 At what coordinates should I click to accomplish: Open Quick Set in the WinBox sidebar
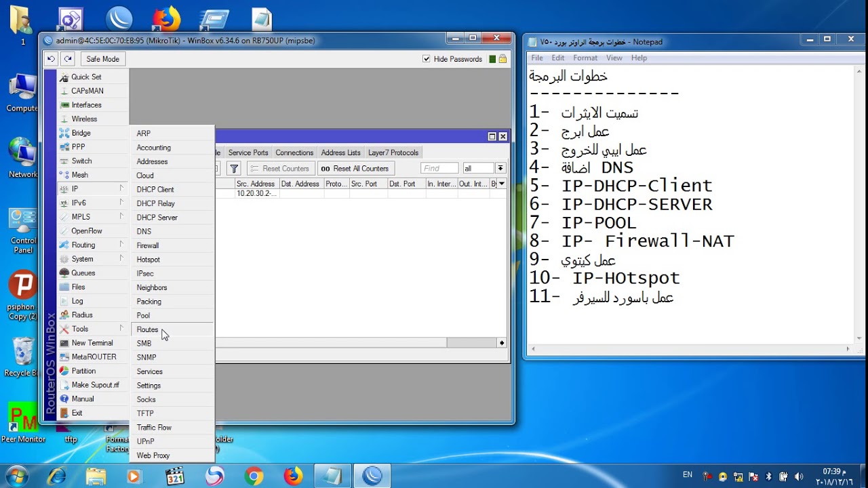click(x=86, y=77)
